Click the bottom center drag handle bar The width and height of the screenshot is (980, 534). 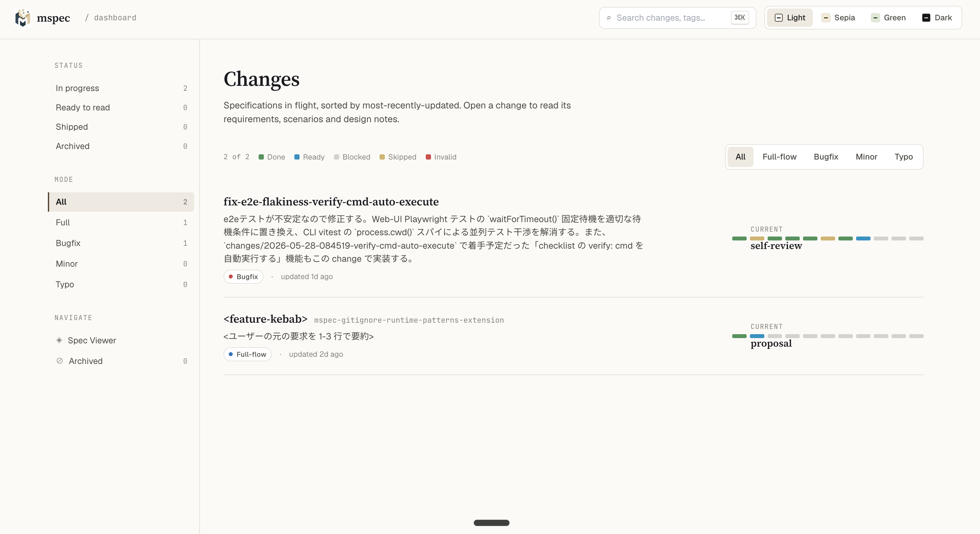click(x=492, y=523)
